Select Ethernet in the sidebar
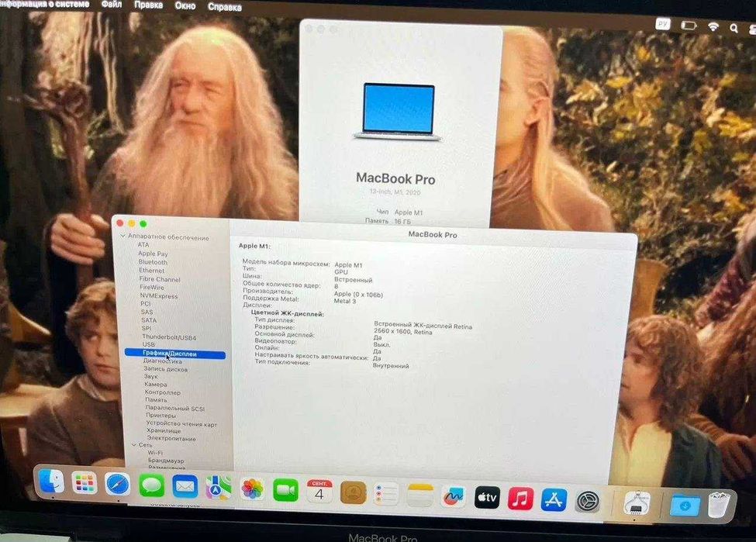Viewport: 756px width, 542px height. [x=152, y=271]
